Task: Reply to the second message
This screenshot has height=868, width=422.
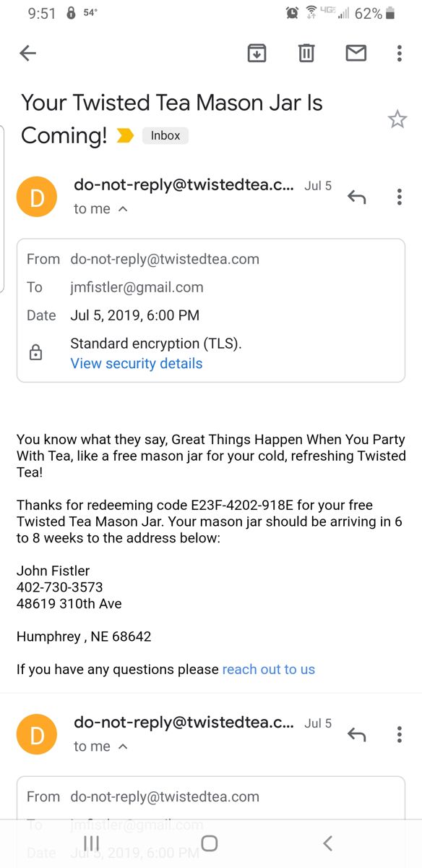Action: (357, 734)
